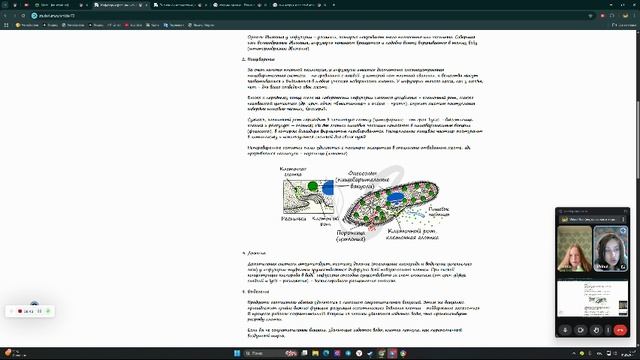This screenshot has height=360, width=640.
Task: Select the right participant video tile
Action: point(611,249)
